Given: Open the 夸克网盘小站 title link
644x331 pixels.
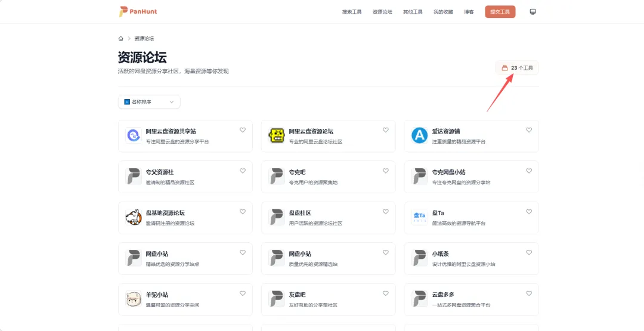Looking at the screenshot, I should coord(448,172).
